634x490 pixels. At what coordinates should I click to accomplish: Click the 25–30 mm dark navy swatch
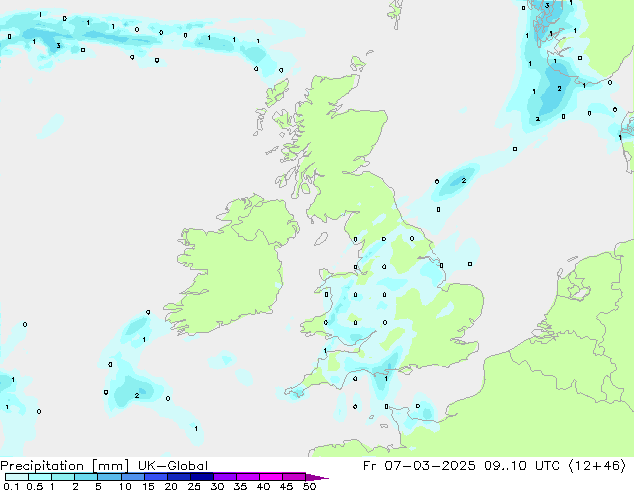(x=202, y=477)
